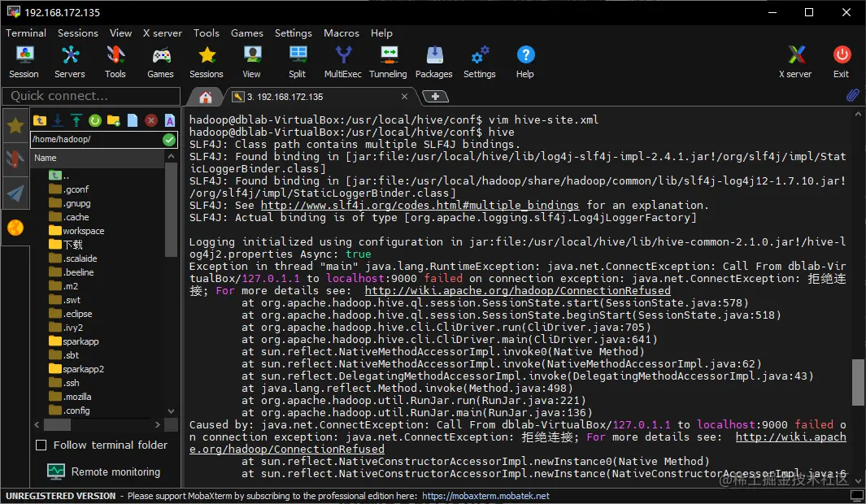Click the red Exit power icon
The width and height of the screenshot is (866, 504).
tap(842, 62)
